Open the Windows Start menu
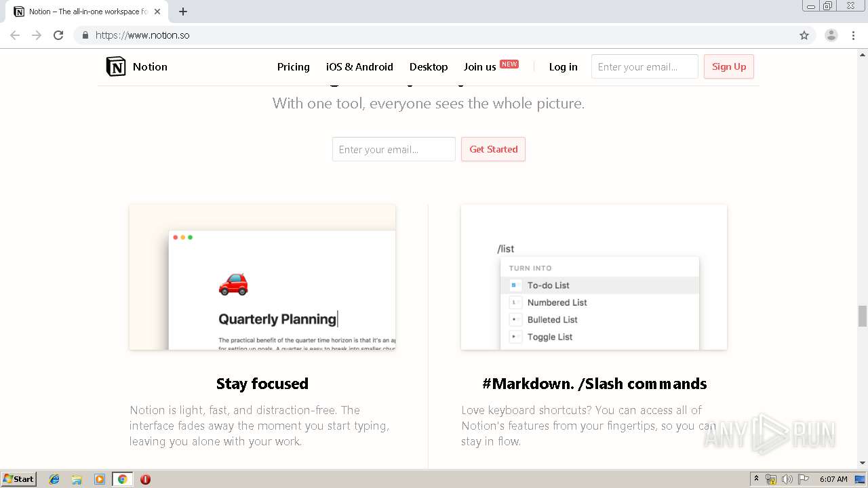This screenshot has width=868, height=488. tap(18, 479)
